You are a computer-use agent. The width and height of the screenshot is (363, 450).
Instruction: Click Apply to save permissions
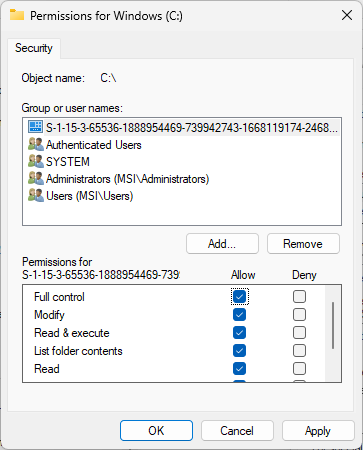[x=318, y=431]
